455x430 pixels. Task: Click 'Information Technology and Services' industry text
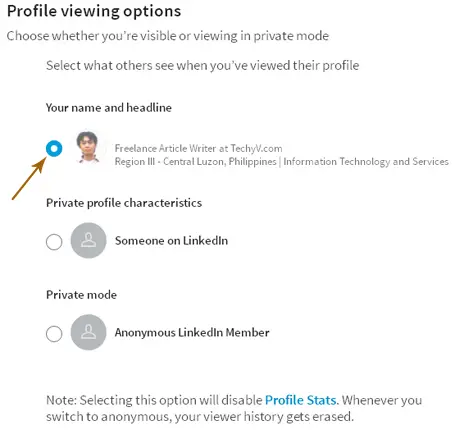(366, 162)
